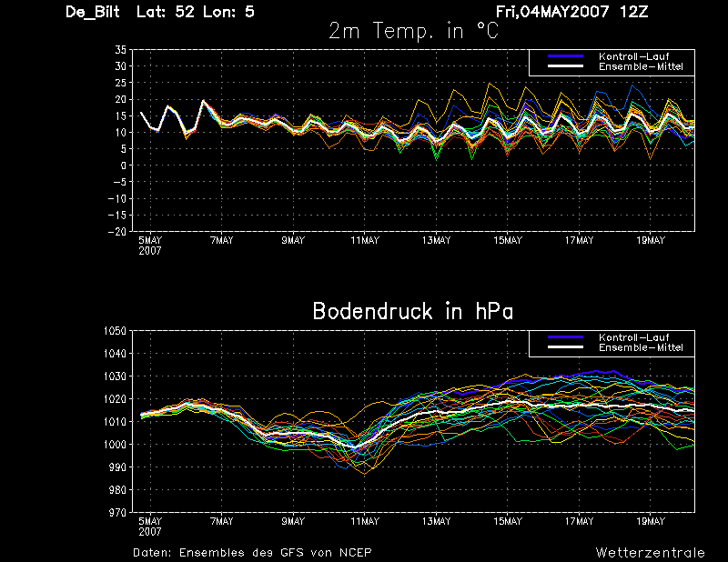Screen dimensions: 728x562
Task: Click the 'Daten: Ensembles des GFS von NCEP' text
Action: coord(252,553)
